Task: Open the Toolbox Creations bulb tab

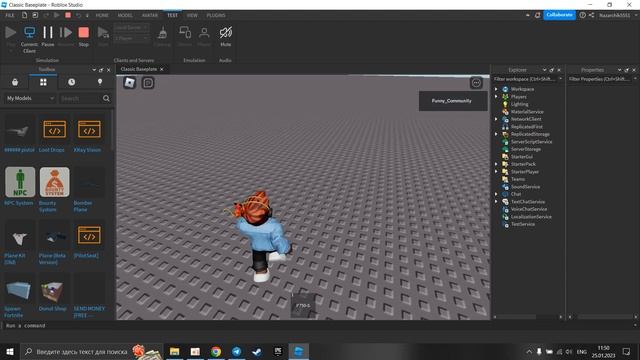Action: 100,82
